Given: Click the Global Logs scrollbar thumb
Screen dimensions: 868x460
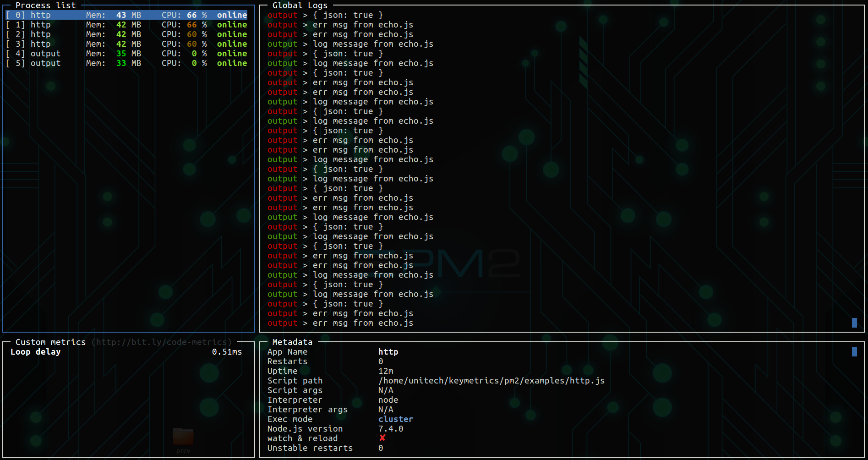Looking at the screenshot, I should click(854, 323).
